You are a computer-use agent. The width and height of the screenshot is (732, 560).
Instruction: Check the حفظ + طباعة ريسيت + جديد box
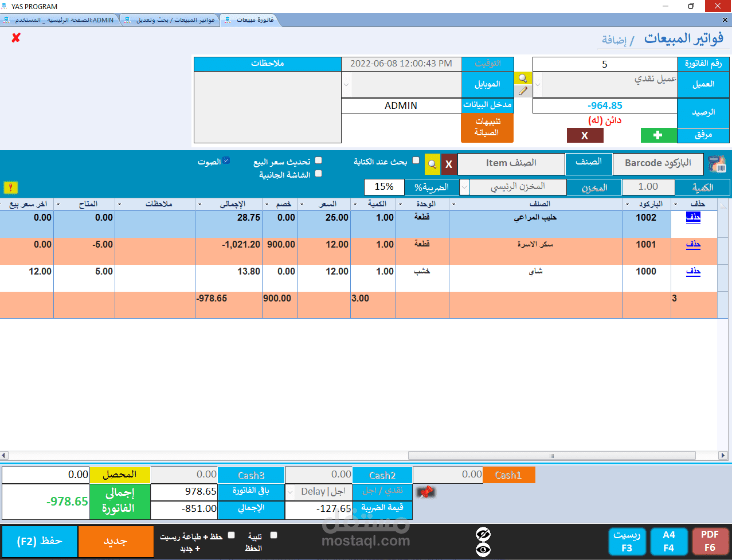[232, 535]
